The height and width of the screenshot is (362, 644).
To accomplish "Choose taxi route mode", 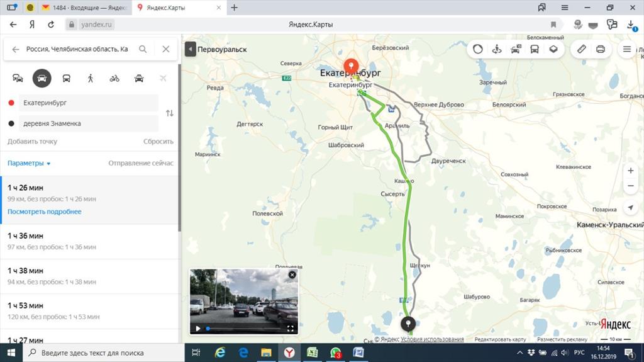I will pyautogui.click(x=139, y=78).
